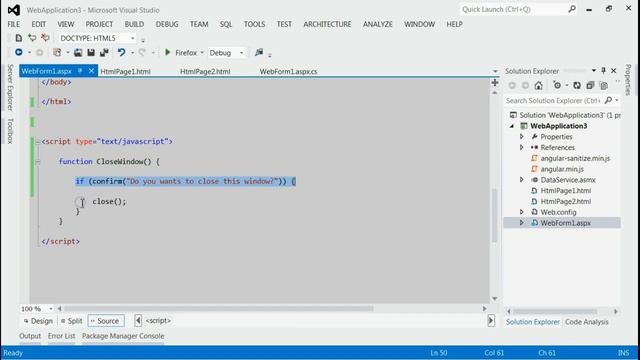Open the FILE menu

[x=13, y=24]
